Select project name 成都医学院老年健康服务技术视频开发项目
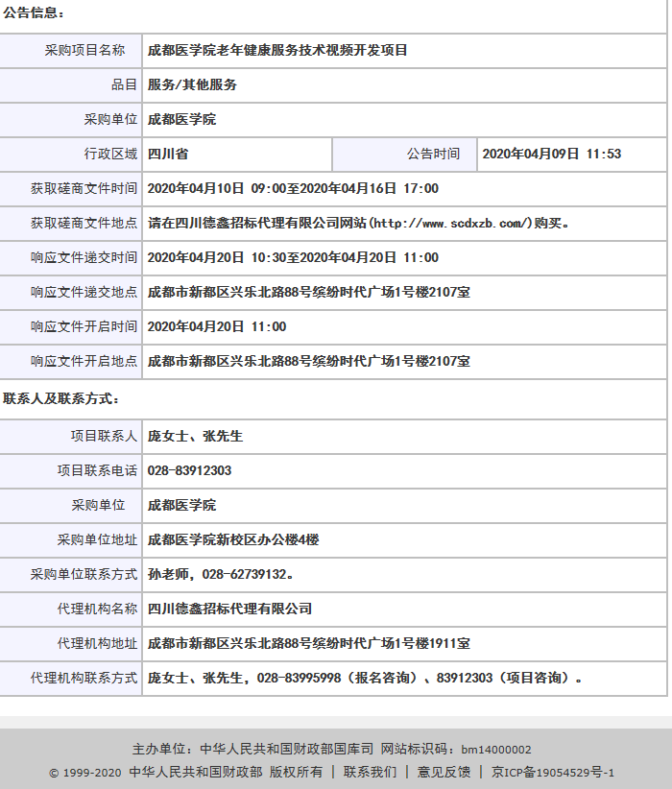This screenshot has height=789, width=672. tap(277, 50)
